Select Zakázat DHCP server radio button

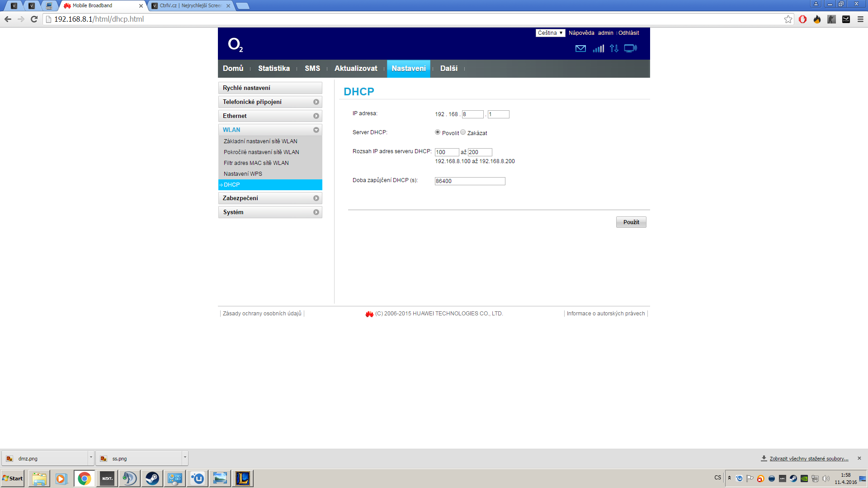point(463,132)
